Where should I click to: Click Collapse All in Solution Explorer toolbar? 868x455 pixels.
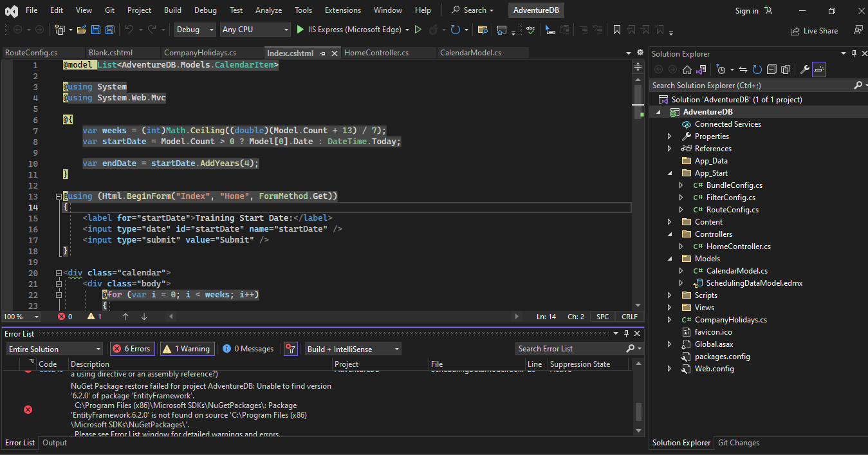tap(771, 70)
